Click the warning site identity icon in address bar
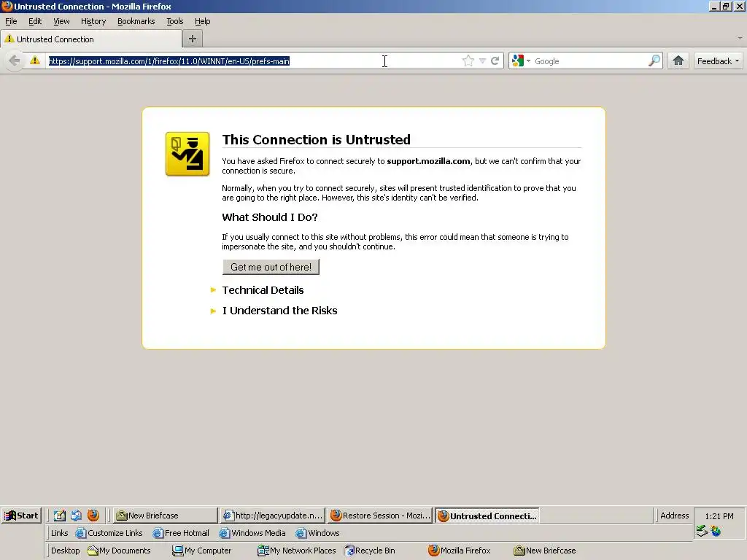 (35, 61)
